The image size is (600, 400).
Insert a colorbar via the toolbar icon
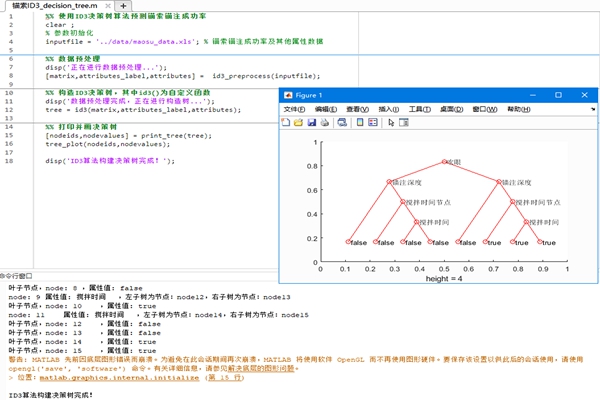coord(359,122)
